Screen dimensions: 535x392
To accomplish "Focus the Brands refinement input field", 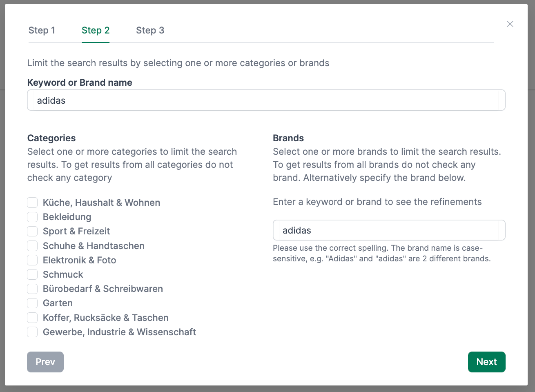I will tap(389, 230).
